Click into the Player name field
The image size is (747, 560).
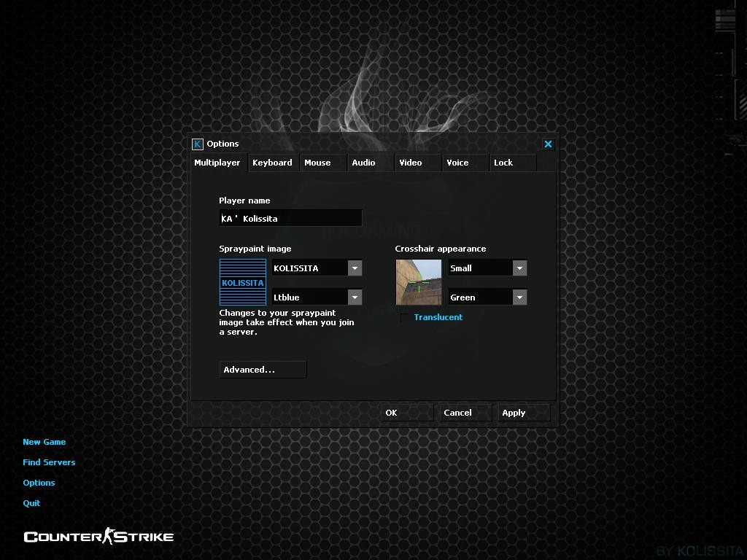tap(290, 218)
